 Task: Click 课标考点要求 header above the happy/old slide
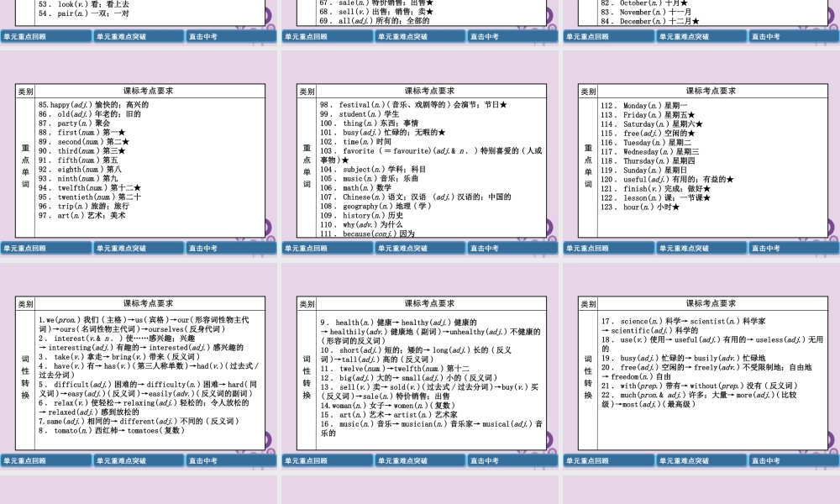coord(149,91)
